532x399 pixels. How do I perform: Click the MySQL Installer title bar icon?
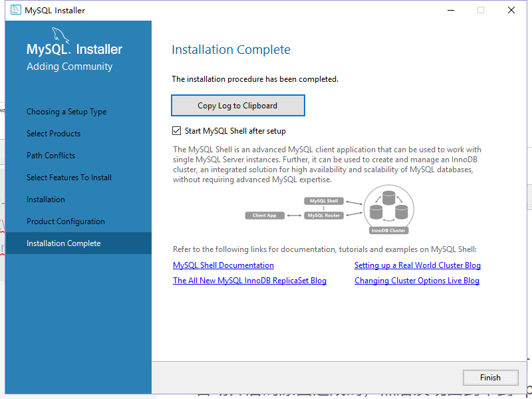(x=15, y=10)
